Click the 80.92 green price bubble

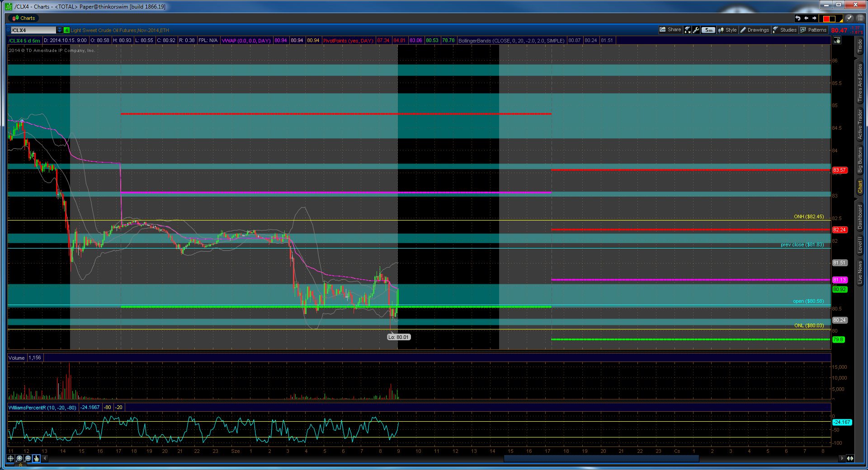coord(840,289)
